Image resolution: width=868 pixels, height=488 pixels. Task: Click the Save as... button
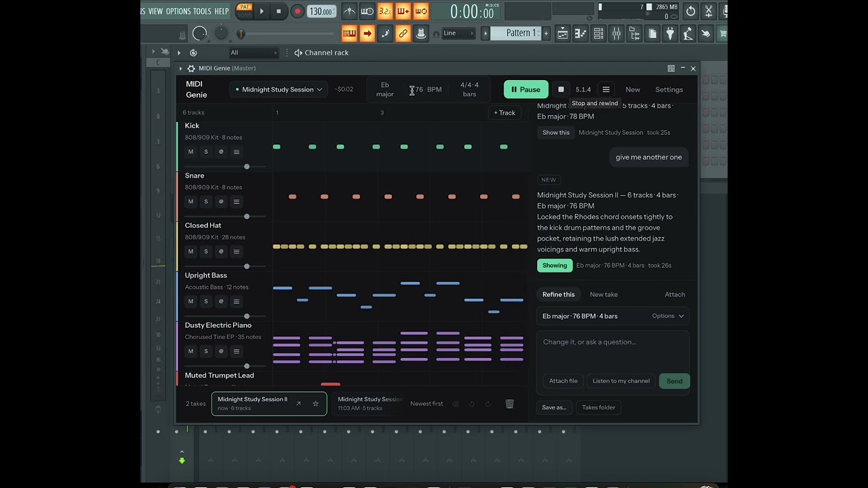[x=554, y=407]
